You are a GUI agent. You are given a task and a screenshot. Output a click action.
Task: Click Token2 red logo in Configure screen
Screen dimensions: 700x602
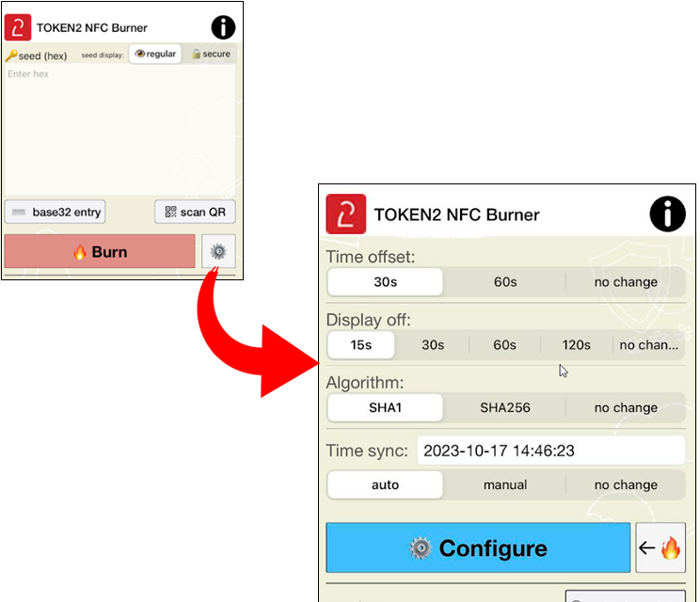point(346,214)
